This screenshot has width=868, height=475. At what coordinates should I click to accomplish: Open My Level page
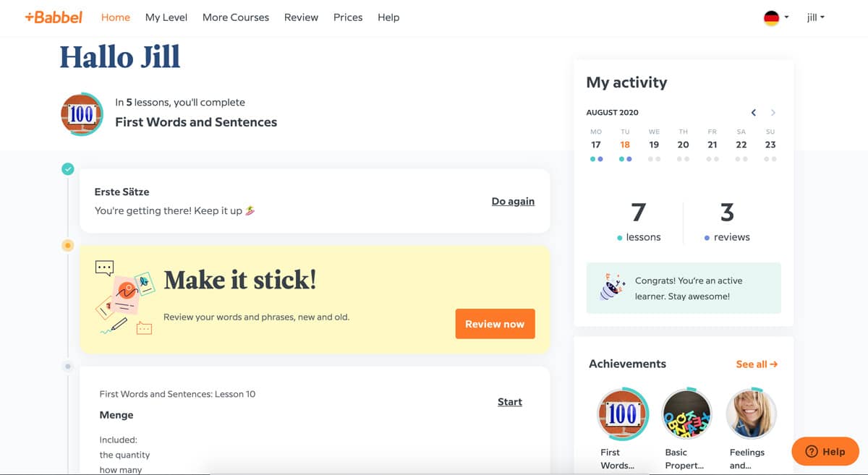pos(166,17)
